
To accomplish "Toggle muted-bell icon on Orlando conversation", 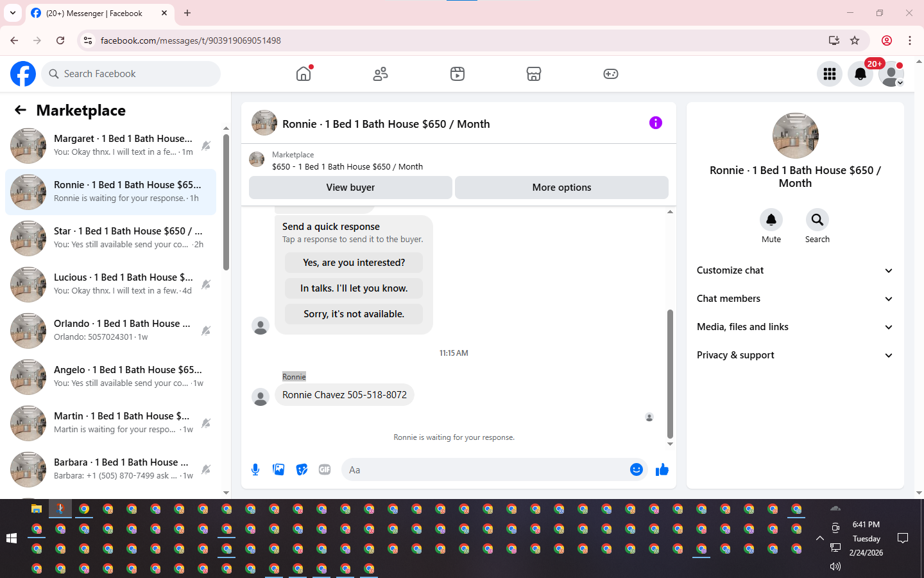I will (205, 331).
